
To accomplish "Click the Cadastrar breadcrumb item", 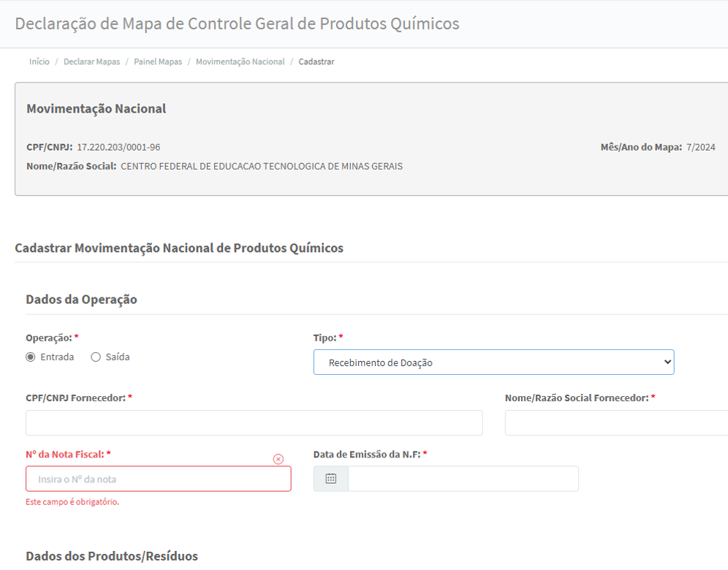I will pyautogui.click(x=316, y=61).
